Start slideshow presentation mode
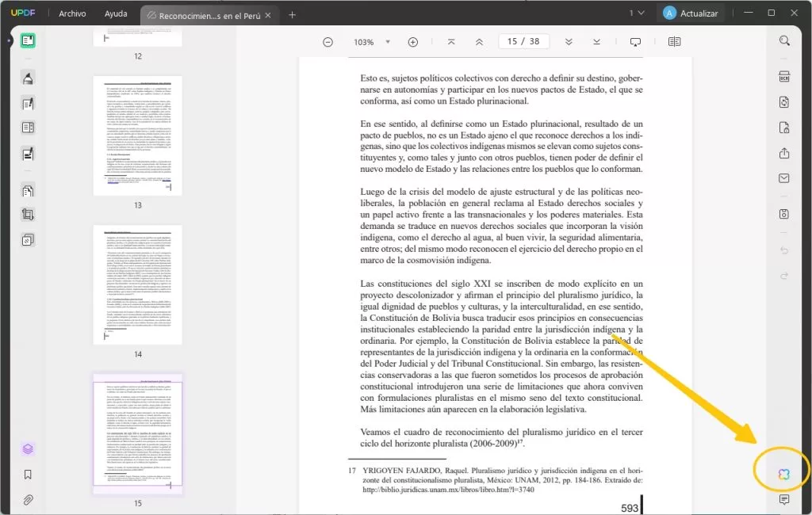This screenshot has width=812, height=515. [635, 42]
